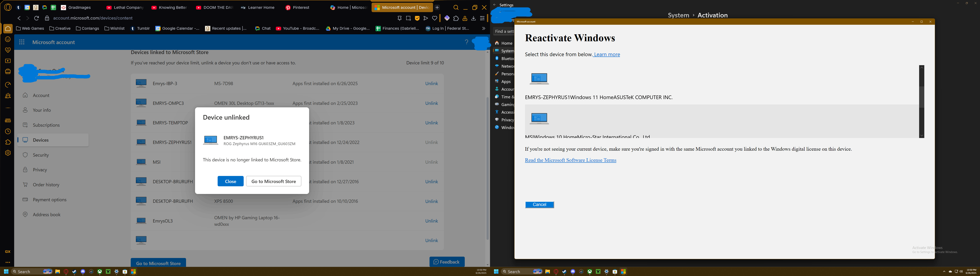Click Go to Microsoft Store in the dialog
980x276 pixels.
(x=274, y=182)
